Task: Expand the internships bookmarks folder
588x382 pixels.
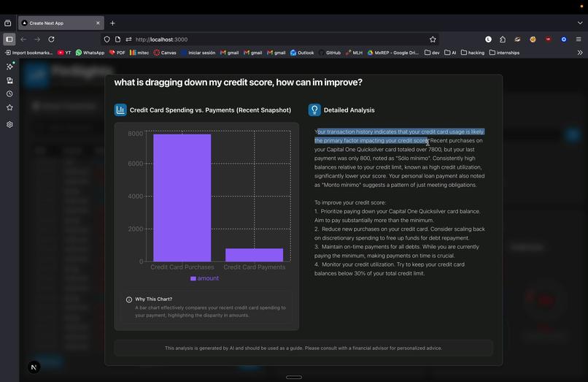Action: [504, 53]
